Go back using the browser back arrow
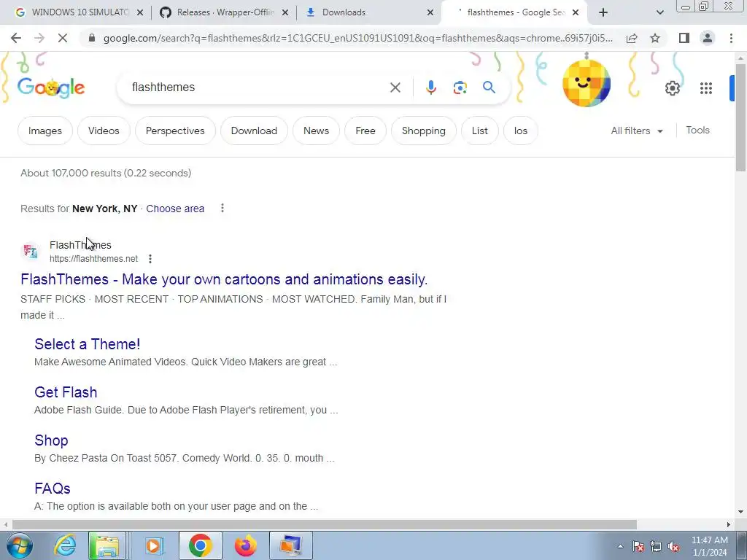This screenshot has width=747, height=560. (x=16, y=38)
